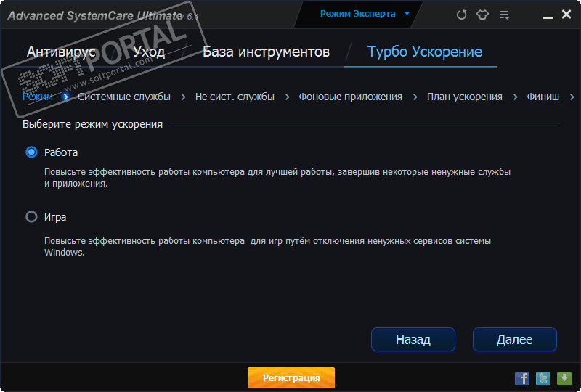
Task: Close the Advanced SystemCare window
Action: [x=566, y=14]
